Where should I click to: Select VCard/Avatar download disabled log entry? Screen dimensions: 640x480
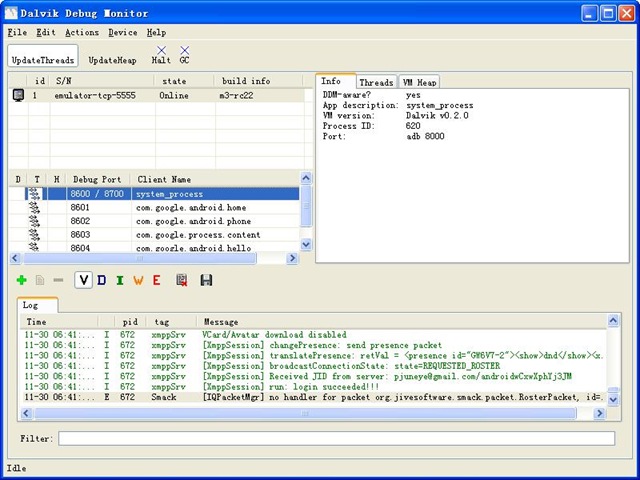(x=313, y=335)
